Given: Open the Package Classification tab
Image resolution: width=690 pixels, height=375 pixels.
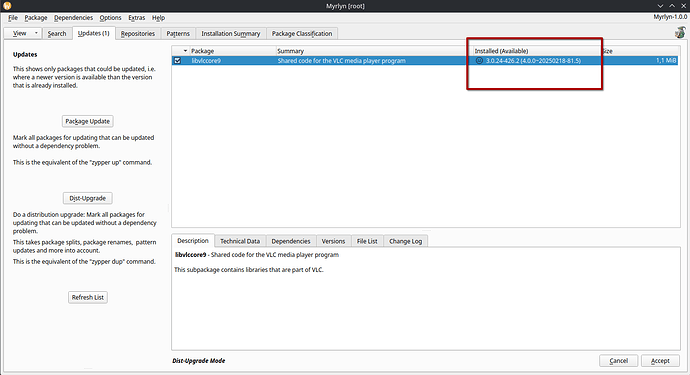Looking at the screenshot, I should coord(302,33).
